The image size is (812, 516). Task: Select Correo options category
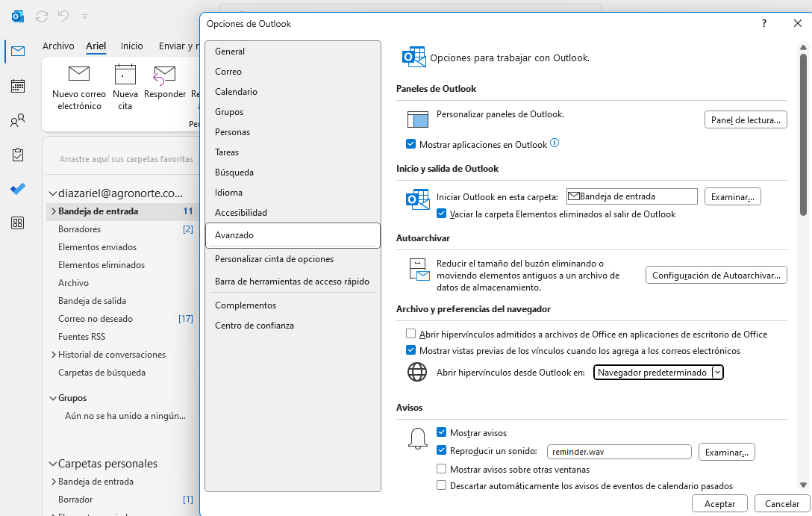pyautogui.click(x=293, y=72)
